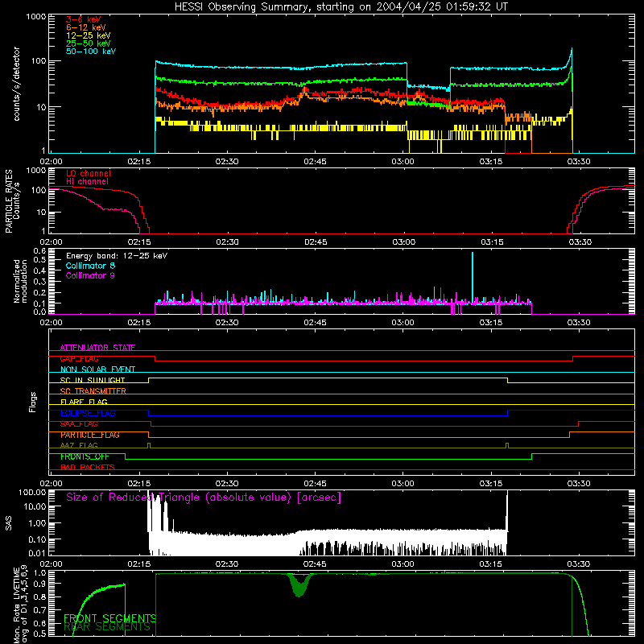This screenshot has height=644, width=644.
Task: Select the yellow '12-25 keV' legend entry
Action: pos(88,35)
